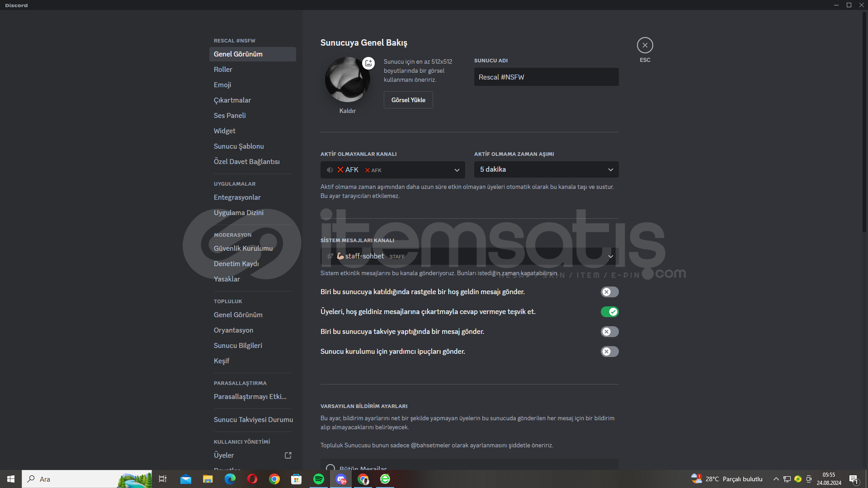Click external link icon next to Üyeler
This screenshot has height=488, width=868.
288,455
